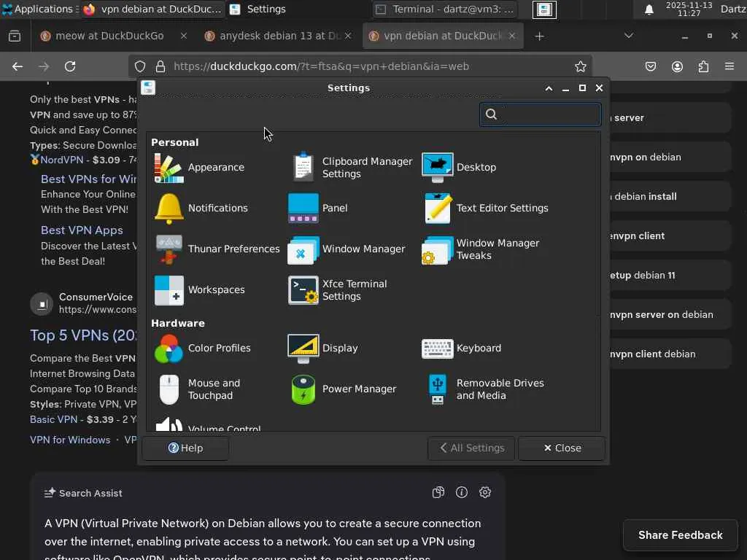Open Basic VPN link
Screen dimensions: 747x560
tap(53, 420)
